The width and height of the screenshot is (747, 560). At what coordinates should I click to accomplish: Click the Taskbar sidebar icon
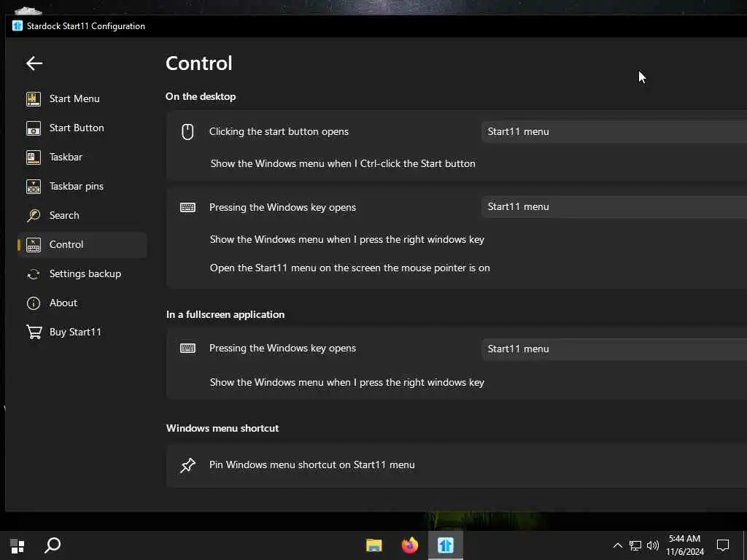tap(34, 157)
